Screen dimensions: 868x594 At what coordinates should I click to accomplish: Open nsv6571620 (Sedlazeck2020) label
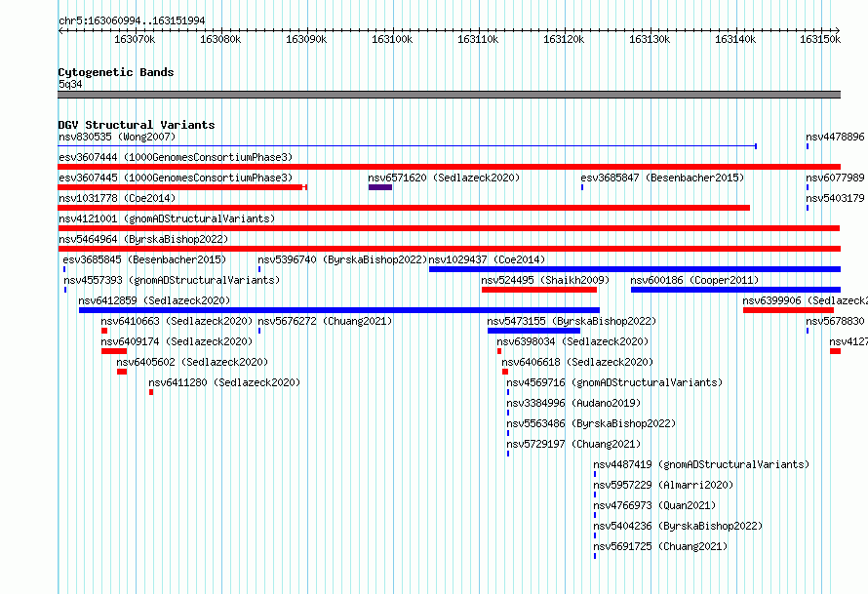tap(444, 178)
